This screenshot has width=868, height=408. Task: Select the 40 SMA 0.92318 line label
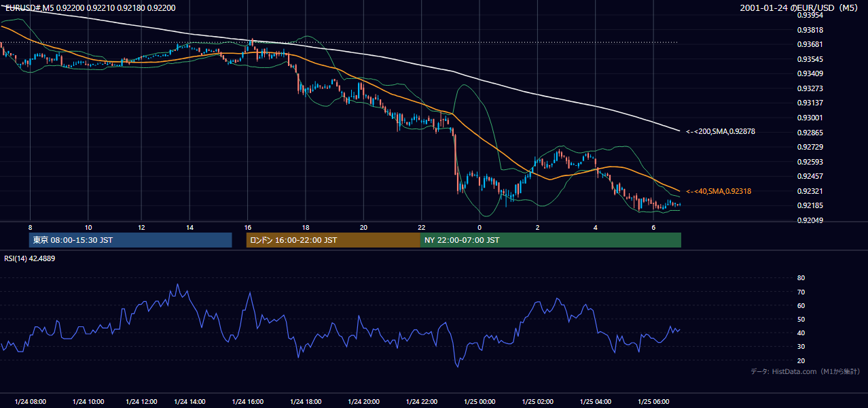pyautogui.click(x=719, y=192)
